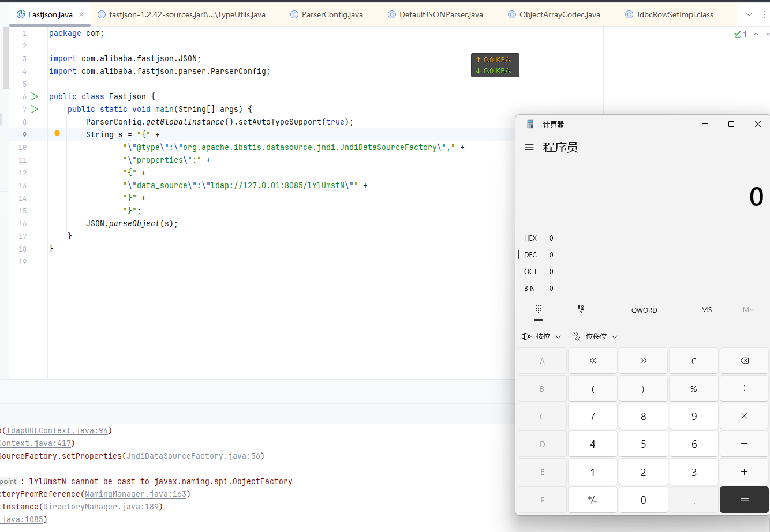This screenshot has height=532, width=770.
Task: Run the Fastjson class from the gutter
Action: coord(34,96)
